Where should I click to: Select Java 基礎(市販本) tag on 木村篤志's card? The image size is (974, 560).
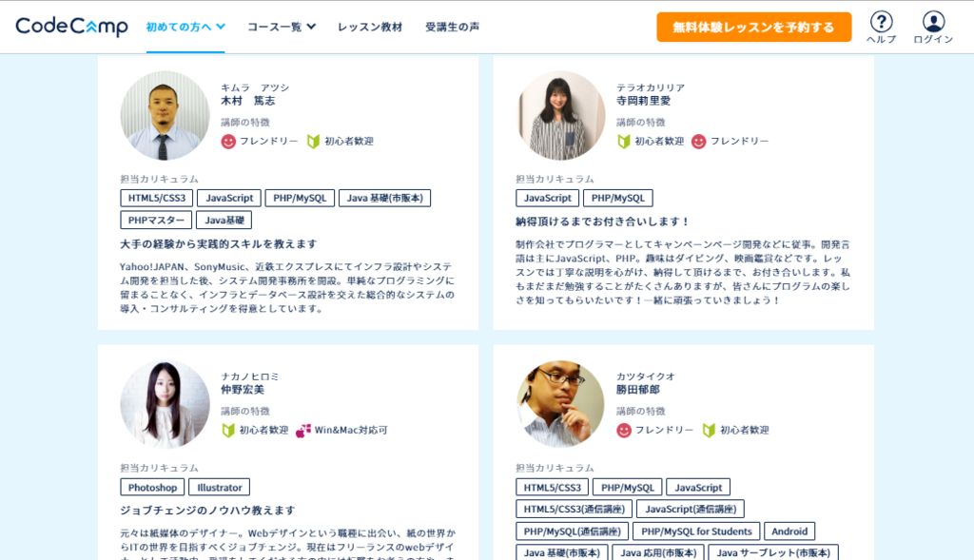384,198
